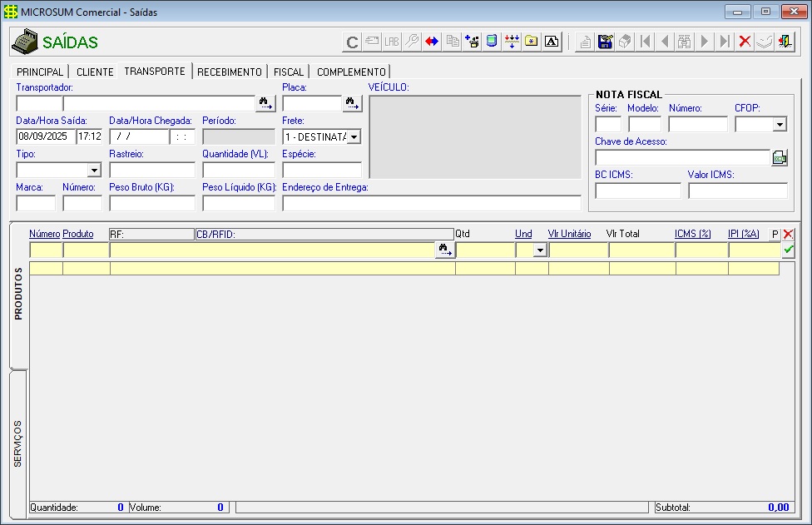The image size is (812, 525).
Task: Remove product line with red X
Action: [788, 235]
